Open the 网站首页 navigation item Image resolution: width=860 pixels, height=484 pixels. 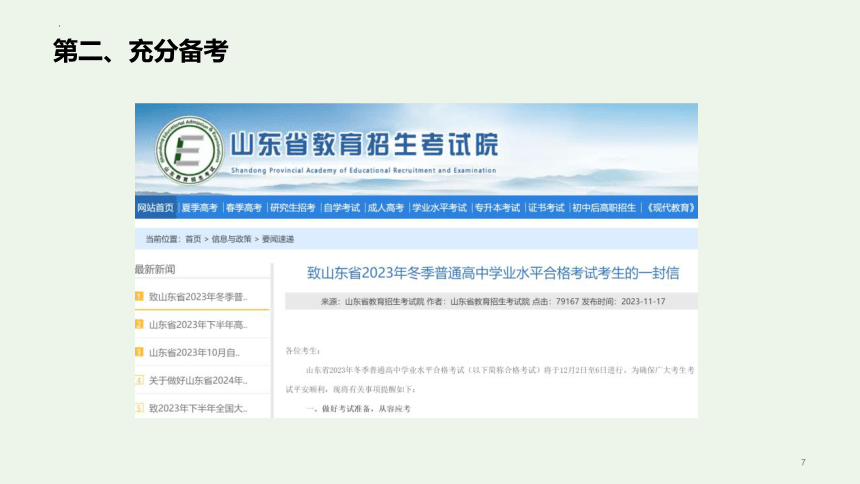pyautogui.click(x=155, y=207)
